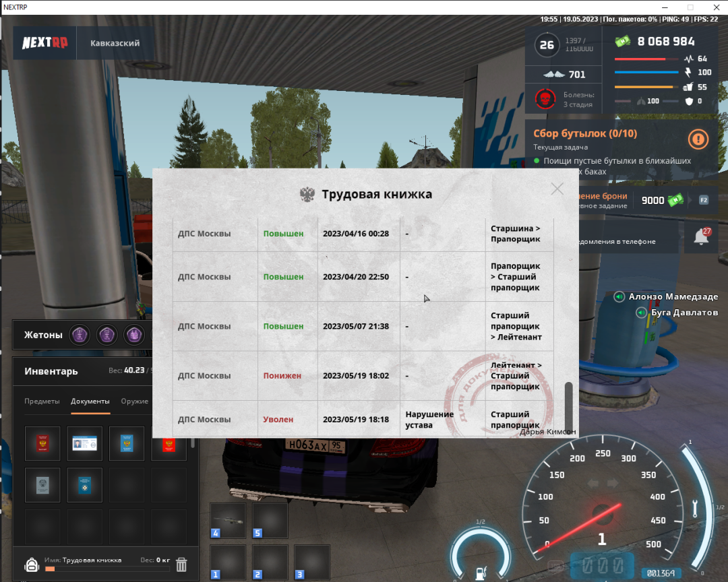Click the voice icon beside Буга Давлатов
This screenshot has height=582, width=728.
click(x=641, y=313)
